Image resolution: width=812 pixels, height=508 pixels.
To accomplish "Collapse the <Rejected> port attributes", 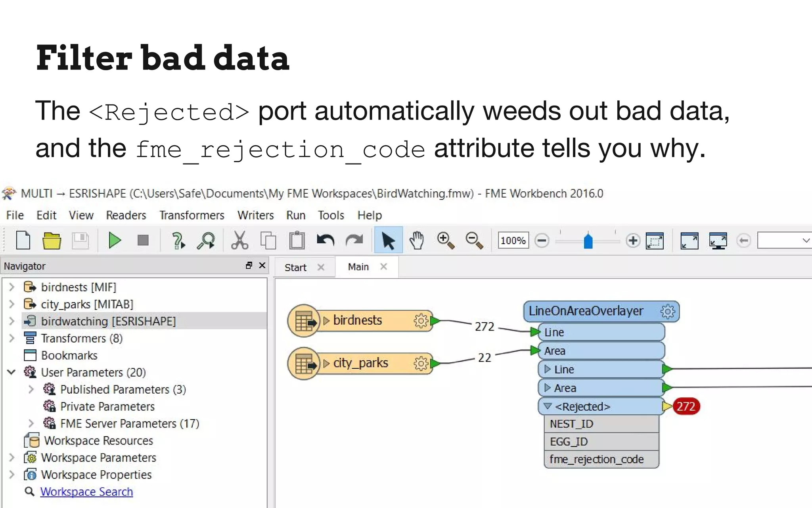I will click(x=548, y=406).
